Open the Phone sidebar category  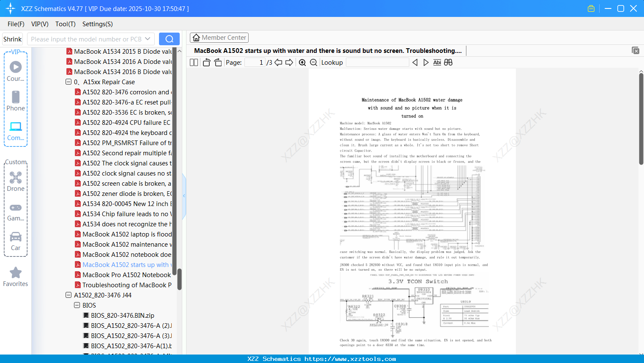click(16, 101)
